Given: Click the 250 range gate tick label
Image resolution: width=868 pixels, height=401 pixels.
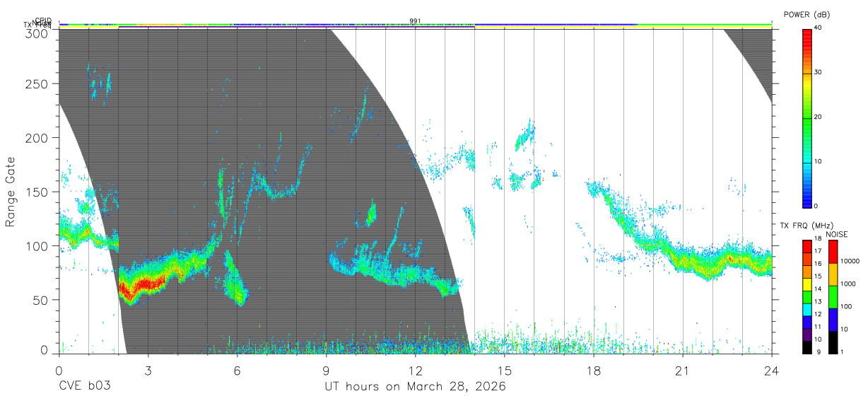Looking at the screenshot, I should click(x=38, y=84).
